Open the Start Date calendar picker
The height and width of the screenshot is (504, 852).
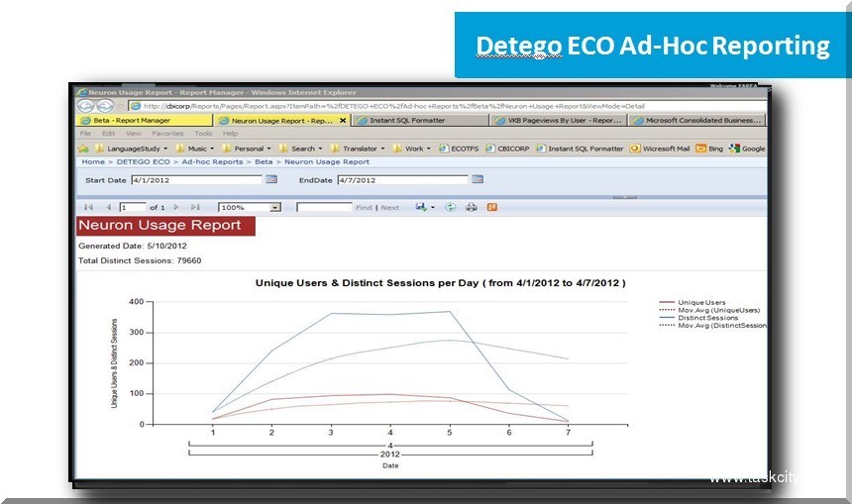tap(271, 179)
